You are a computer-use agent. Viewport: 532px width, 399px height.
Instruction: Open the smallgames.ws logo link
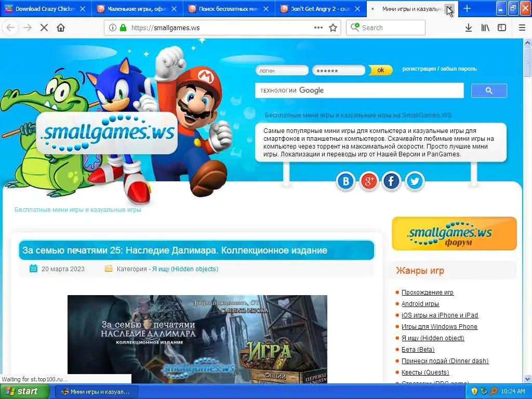tap(107, 133)
